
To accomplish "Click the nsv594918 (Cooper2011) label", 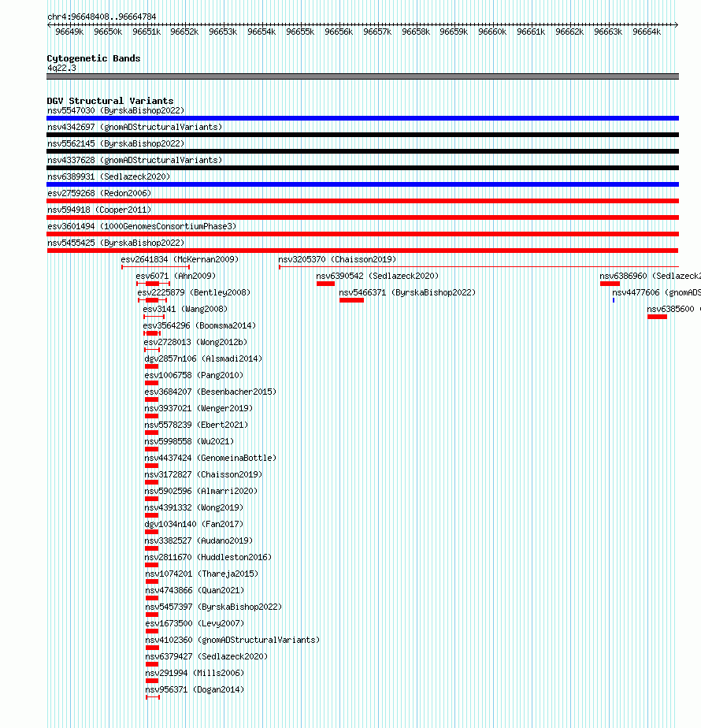I will pyautogui.click(x=99, y=210).
